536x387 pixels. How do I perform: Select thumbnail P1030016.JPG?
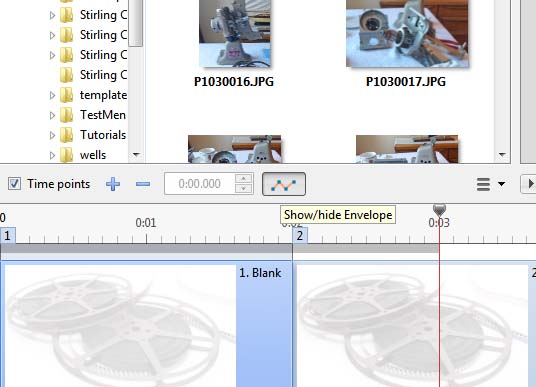pyautogui.click(x=234, y=34)
